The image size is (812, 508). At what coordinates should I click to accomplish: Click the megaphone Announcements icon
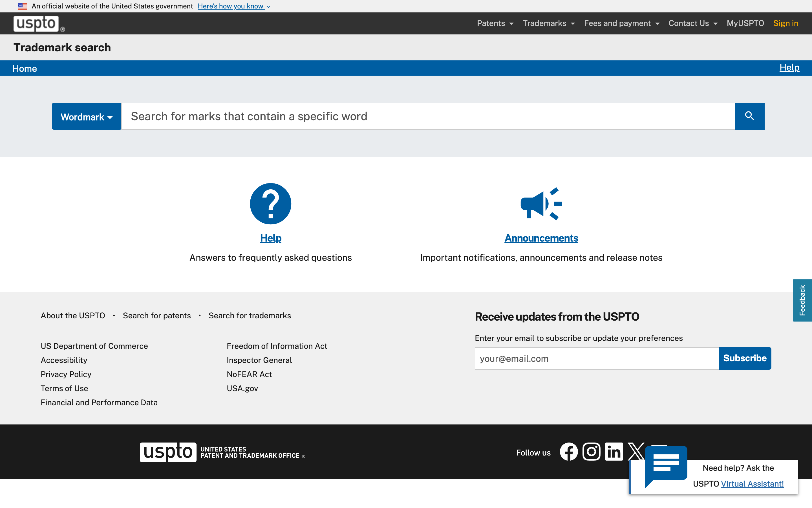coord(541,203)
